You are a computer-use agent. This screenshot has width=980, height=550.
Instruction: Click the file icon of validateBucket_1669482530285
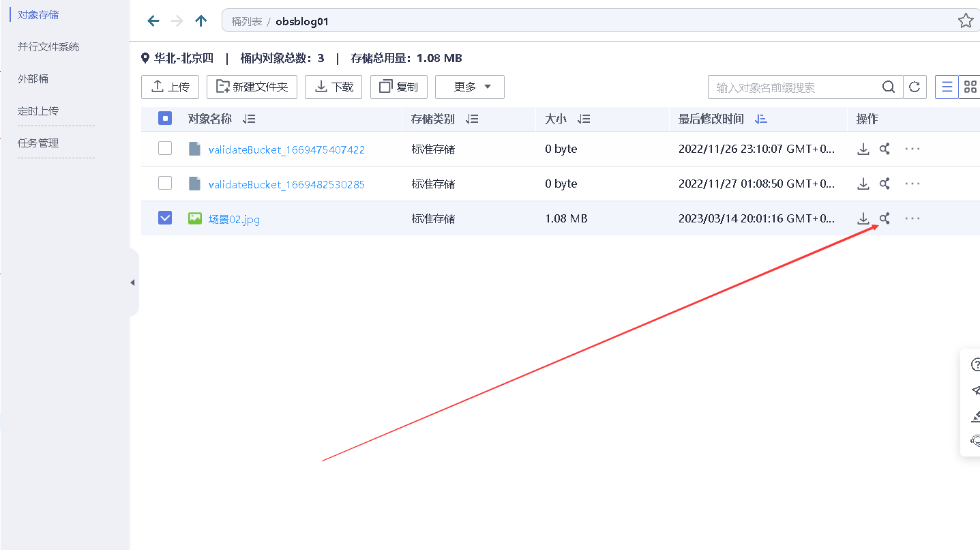pos(195,184)
